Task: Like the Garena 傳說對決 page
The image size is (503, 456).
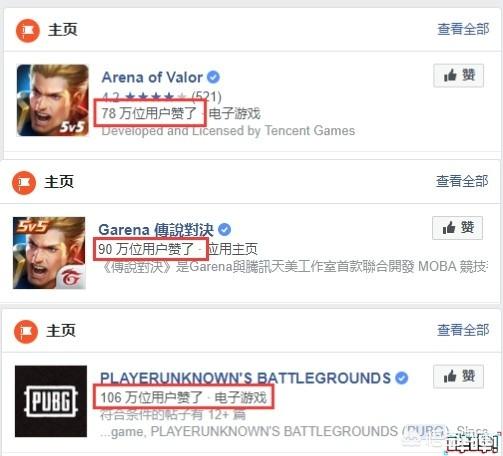Action: [x=457, y=228]
